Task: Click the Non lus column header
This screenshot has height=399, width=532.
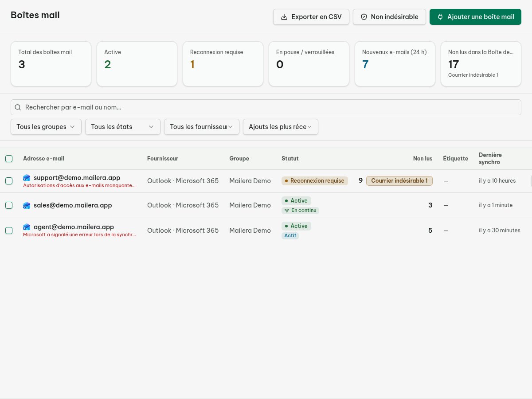Action: click(422, 159)
